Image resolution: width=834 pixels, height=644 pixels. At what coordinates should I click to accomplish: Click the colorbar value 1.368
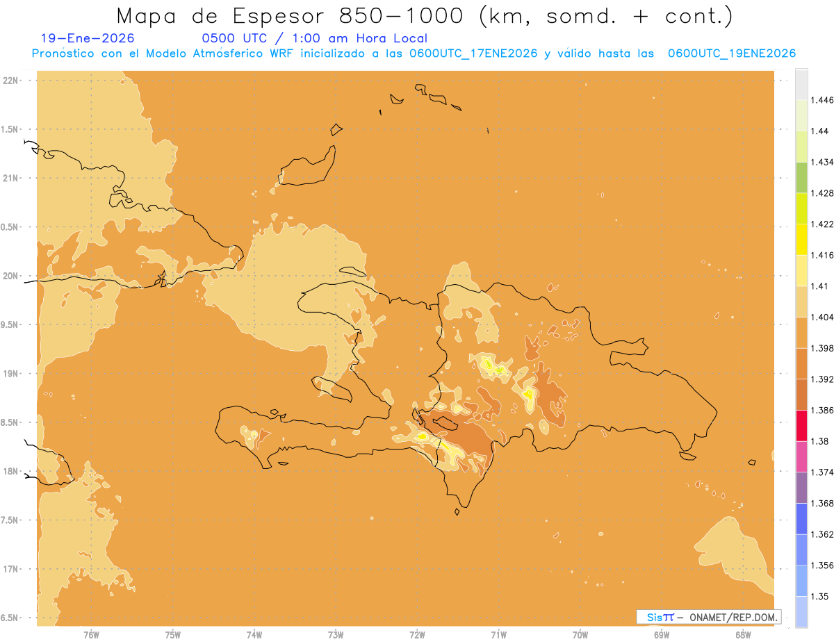(x=821, y=503)
